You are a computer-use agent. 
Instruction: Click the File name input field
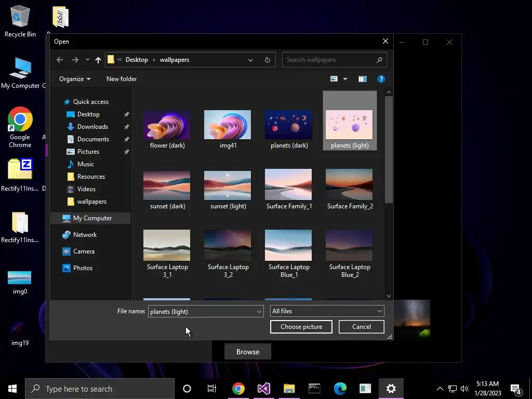[x=202, y=312]
